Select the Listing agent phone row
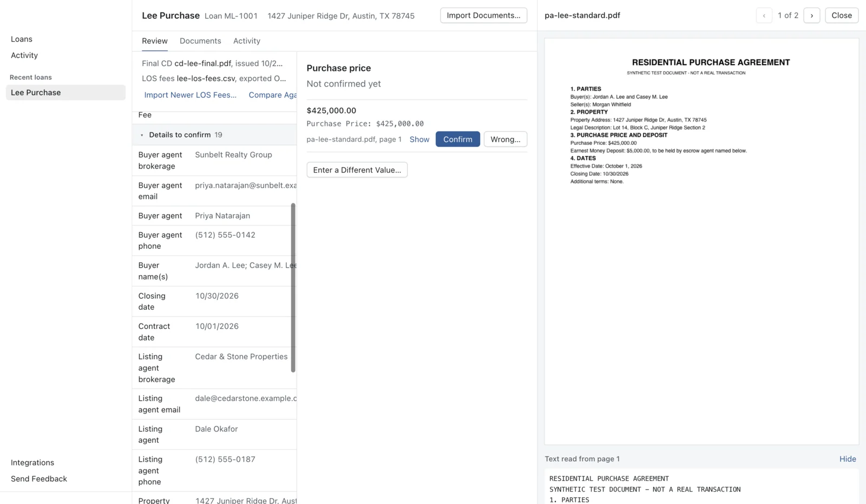866x504 pixels. click(x=214, y=470)
